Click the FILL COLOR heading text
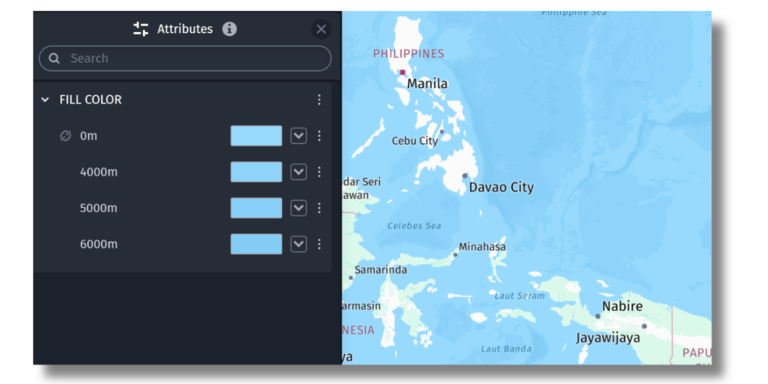Viewport: 768px width, 384px height. pos(91,100)
